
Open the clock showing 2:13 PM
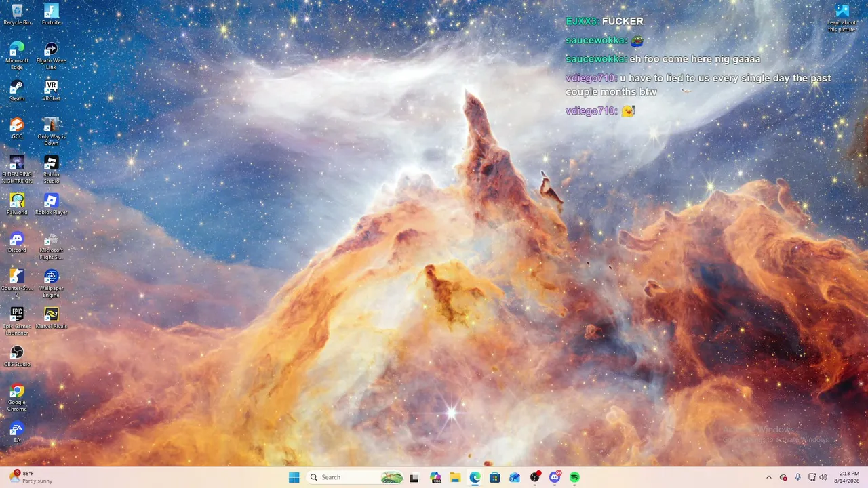click(848, 477)
